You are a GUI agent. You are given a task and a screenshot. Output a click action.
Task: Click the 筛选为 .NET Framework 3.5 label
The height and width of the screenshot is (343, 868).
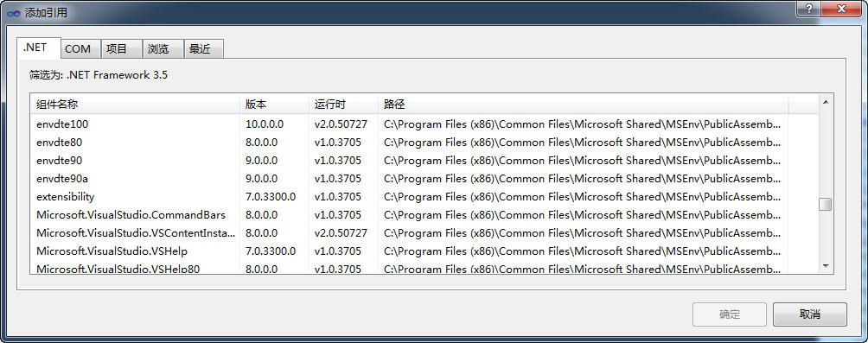pos(99,75)
